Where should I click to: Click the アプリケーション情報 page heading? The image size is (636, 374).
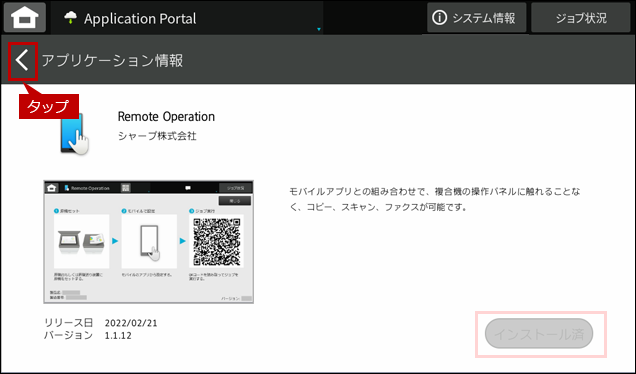click(112, 60)
